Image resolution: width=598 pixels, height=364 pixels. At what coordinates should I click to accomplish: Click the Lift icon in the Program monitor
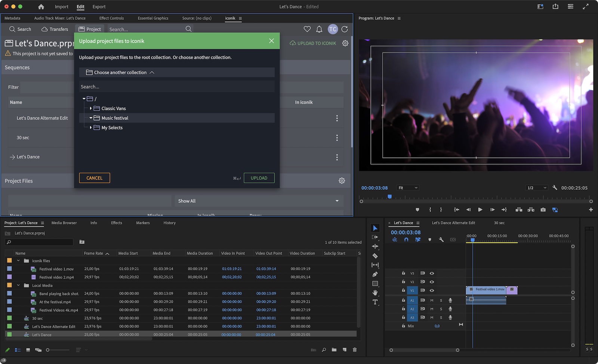coord(519,210)
